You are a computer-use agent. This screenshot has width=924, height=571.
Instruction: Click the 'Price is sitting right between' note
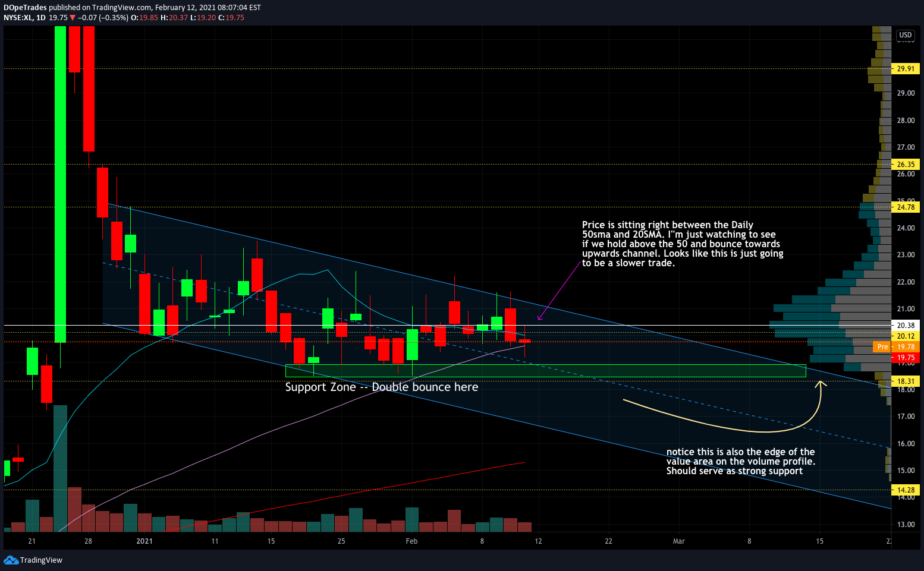tap(683, 244)
